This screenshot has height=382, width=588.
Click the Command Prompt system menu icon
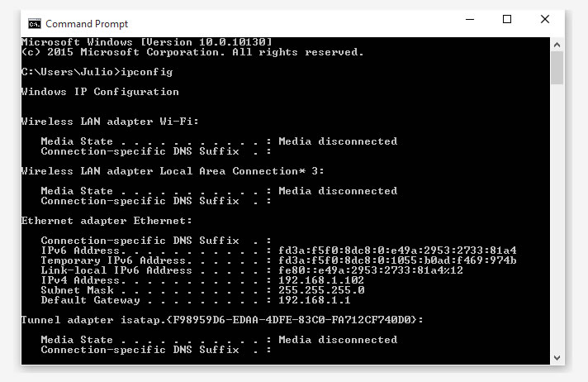click(35, 24)
